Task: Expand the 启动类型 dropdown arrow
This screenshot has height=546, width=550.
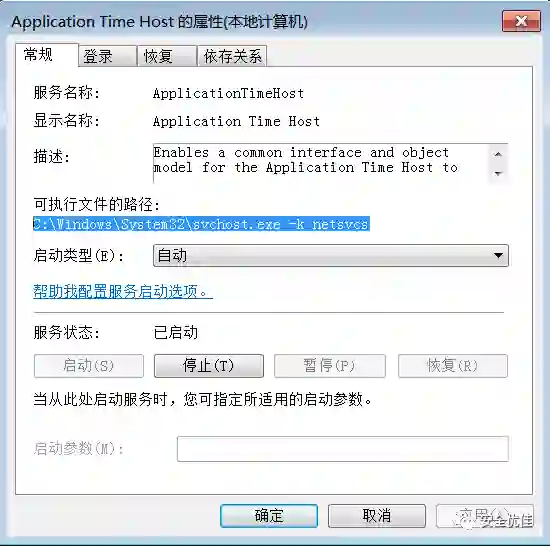Action: click(498, 256)
